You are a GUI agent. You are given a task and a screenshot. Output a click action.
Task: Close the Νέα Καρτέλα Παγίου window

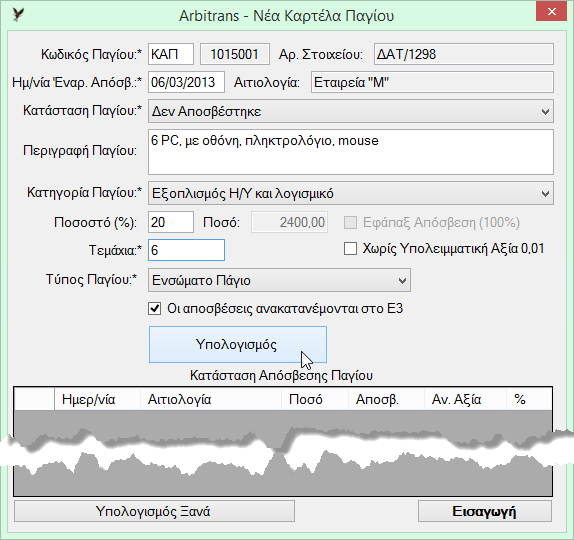(551, 12)
